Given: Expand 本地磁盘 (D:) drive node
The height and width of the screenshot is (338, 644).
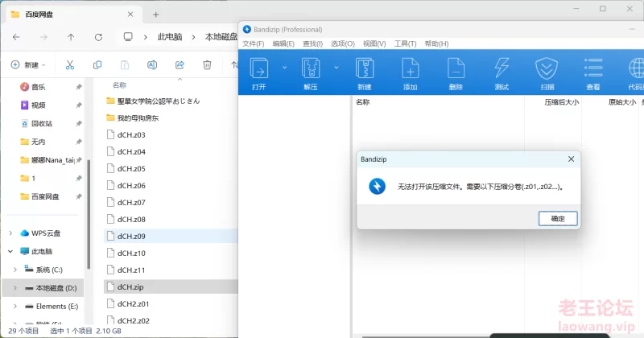Looking at the screenshot, I should [15, 288].
